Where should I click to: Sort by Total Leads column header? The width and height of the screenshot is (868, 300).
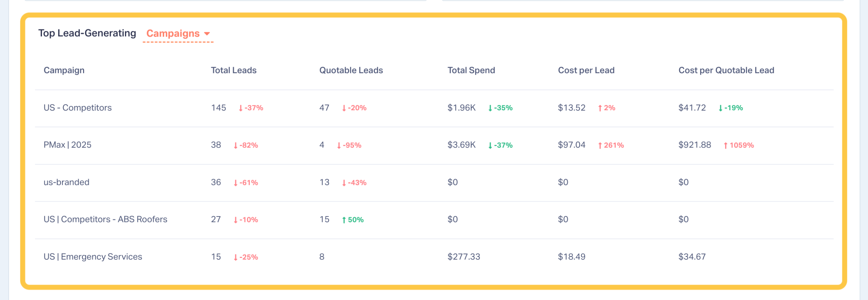pyautogui.click(x=234, y=70)
